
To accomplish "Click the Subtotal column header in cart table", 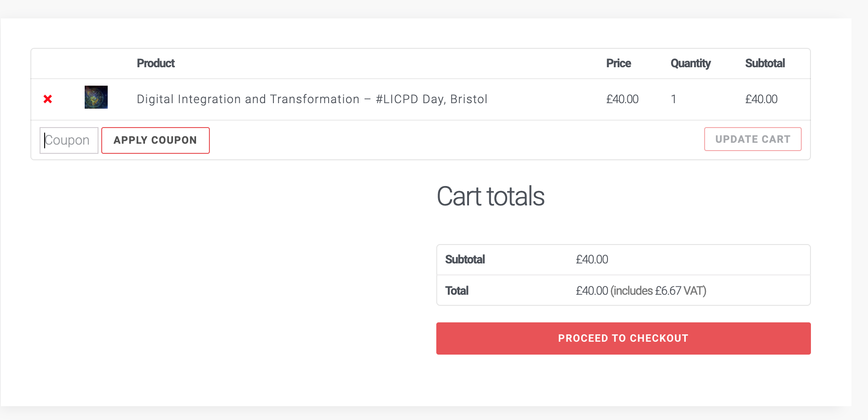I will pos(765,63).
